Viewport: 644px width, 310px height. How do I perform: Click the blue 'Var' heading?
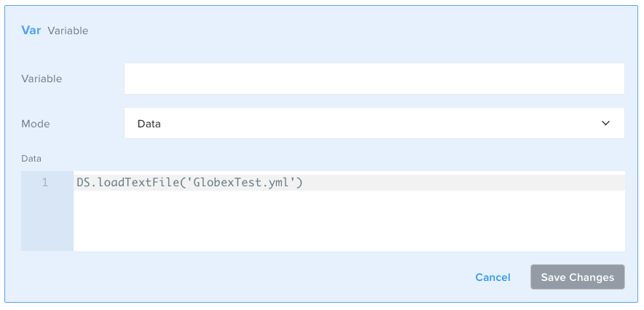tap(31, 31)
